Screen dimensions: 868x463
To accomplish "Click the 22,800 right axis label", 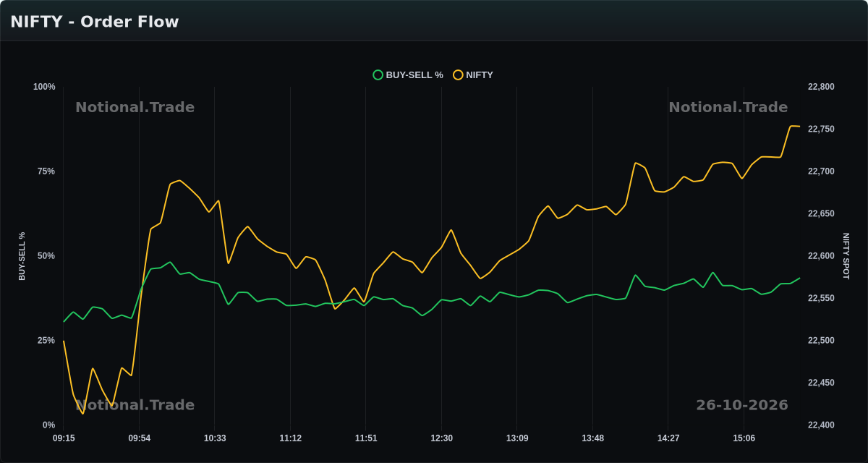I will (x=821, y=87).
